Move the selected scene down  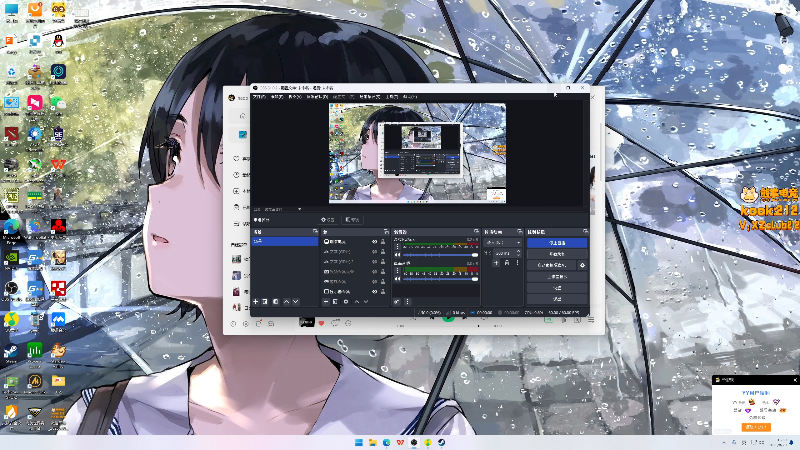pyautogui.click(x=295, y=302)
